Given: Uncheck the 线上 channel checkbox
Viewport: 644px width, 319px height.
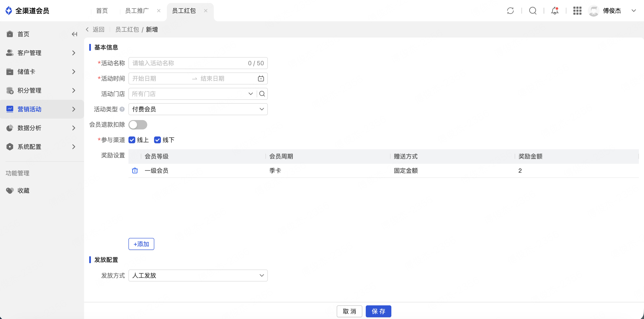Looking at the screenshot, I should pos(132,140).
